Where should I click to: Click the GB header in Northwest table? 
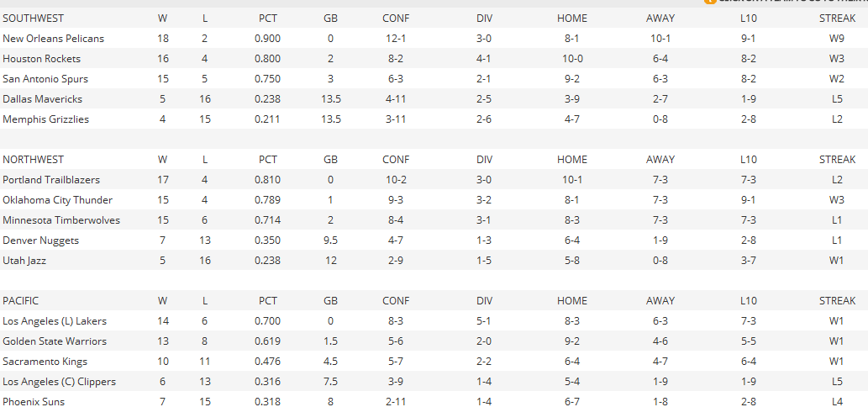coord(330,160)
